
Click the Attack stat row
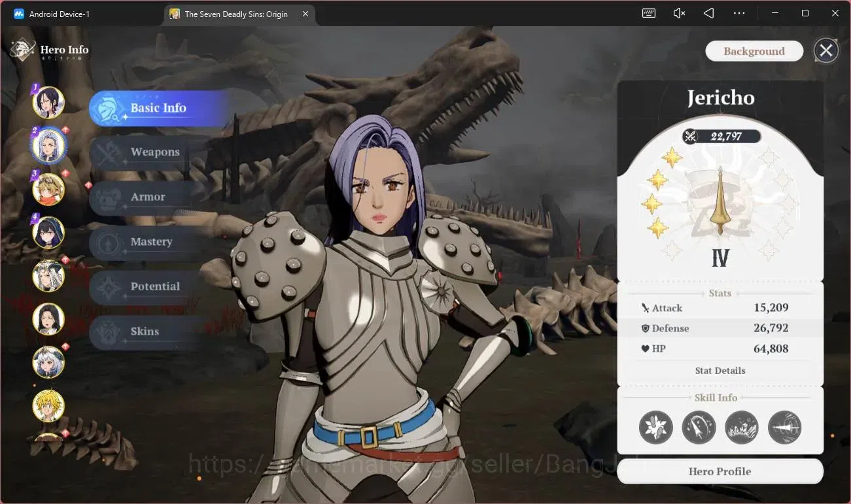[x=720, y=308]
